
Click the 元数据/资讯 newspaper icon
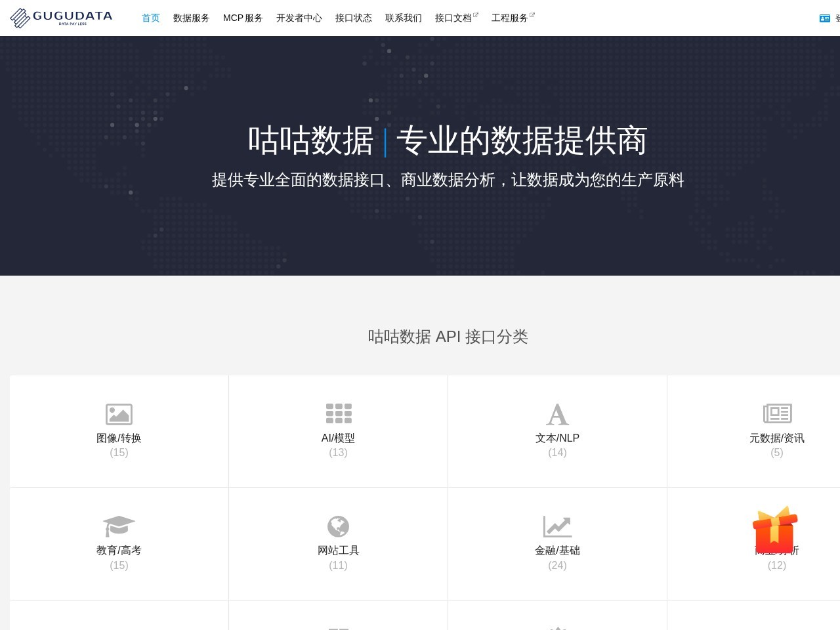point(777,413)
